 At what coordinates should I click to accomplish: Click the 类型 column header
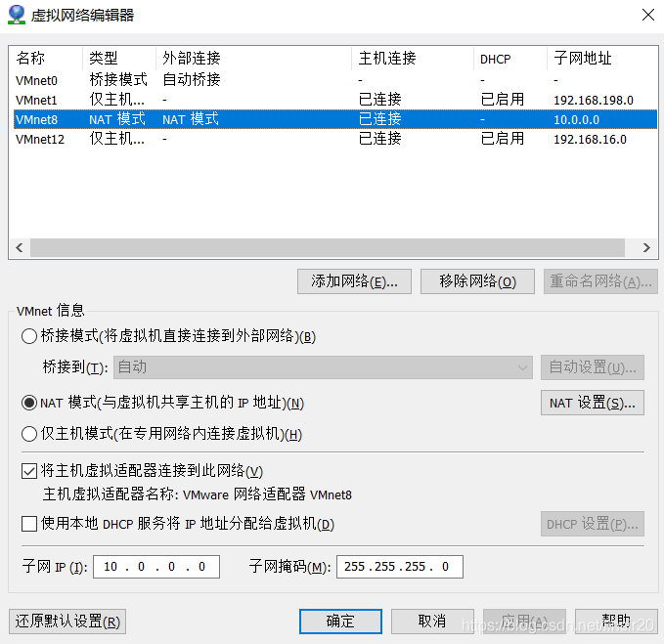(x=119, y=59)
